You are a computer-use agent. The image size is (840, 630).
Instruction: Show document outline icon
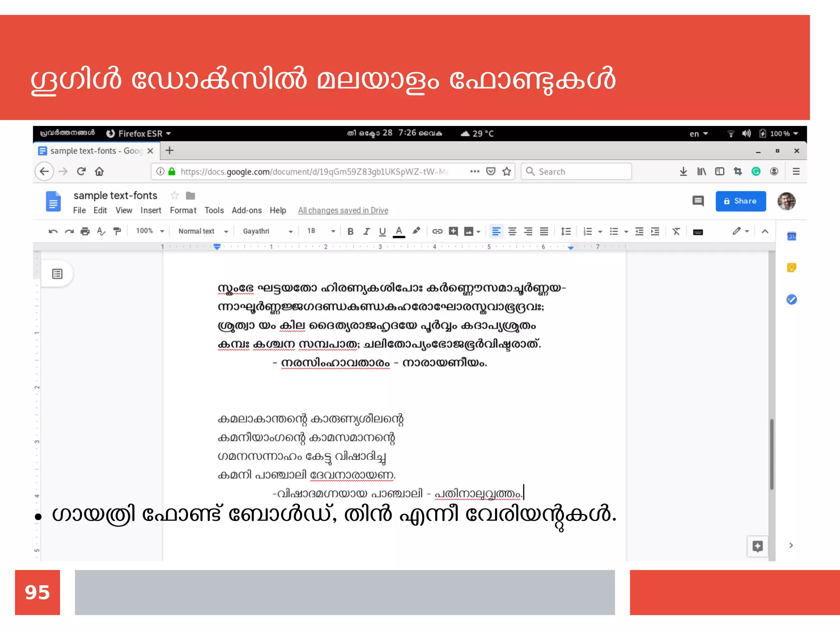click(57, 274)
